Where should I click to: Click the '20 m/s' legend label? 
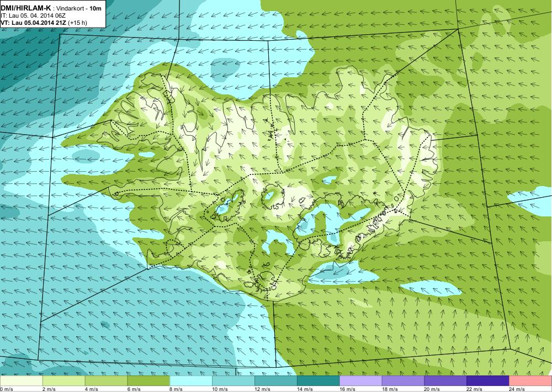(432, 389)
